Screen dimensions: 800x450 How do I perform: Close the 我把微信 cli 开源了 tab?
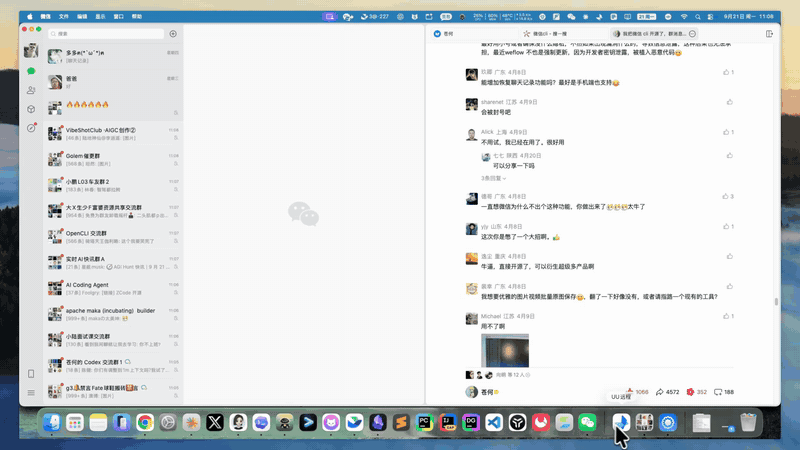tap(692, 34)
